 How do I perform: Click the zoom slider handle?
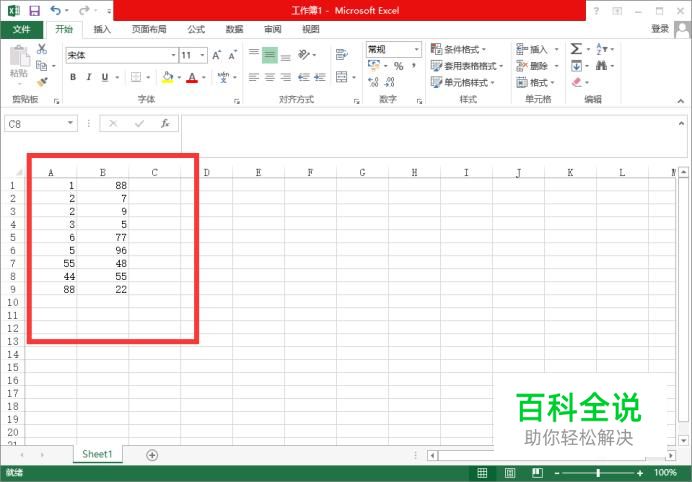[x=598, y=473]
